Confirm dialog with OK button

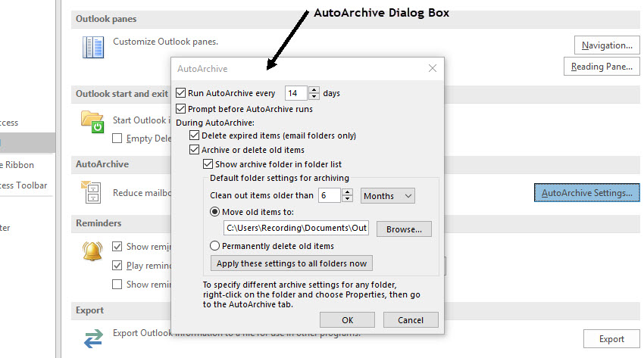tap(348, 320)
